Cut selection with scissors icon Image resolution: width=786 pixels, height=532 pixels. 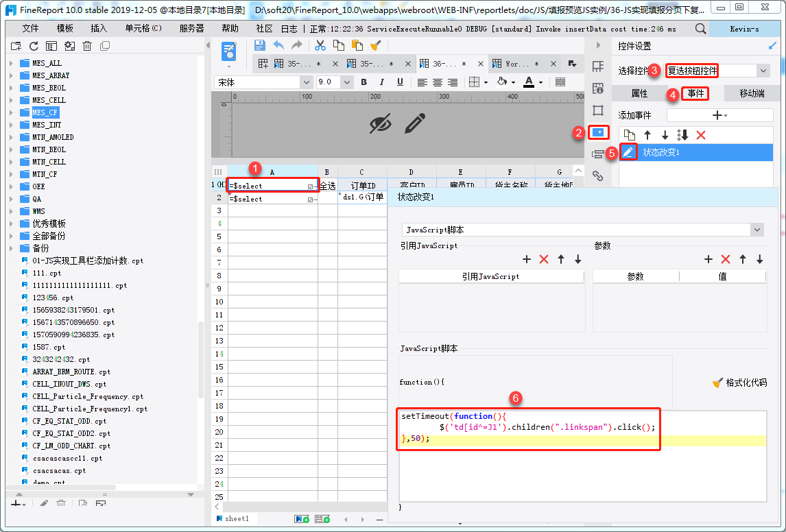point(320,45)
